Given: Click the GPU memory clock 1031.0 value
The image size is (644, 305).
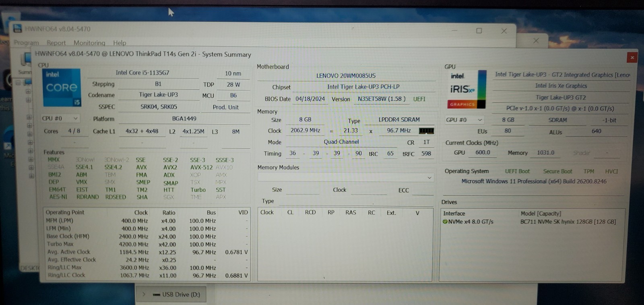Looking at the screenshot, I should tap(545, 153).
